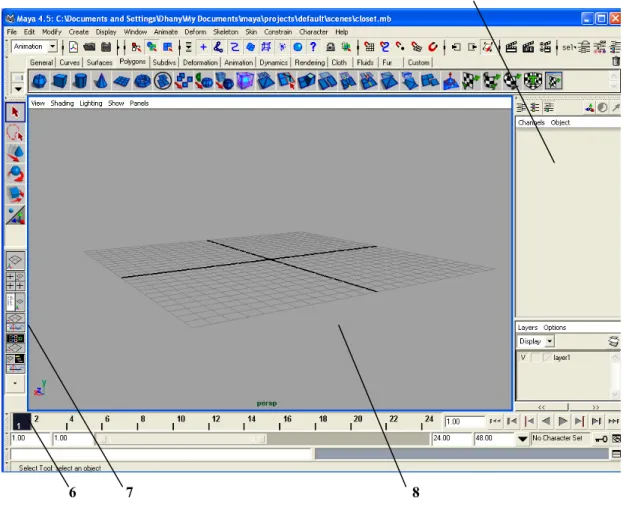The image size is (623, 510).
Task: Open the Shading panel menu
Action: coord(62,103)
